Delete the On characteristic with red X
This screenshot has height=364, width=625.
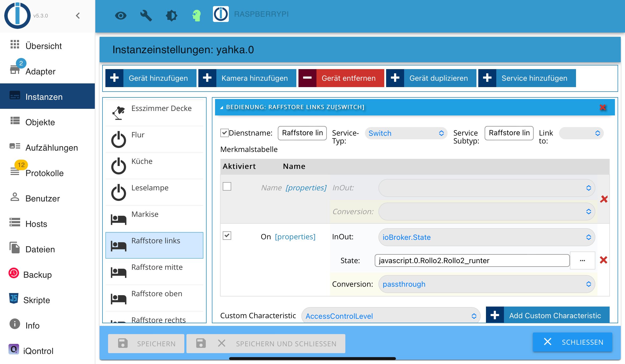pos(604,260)
